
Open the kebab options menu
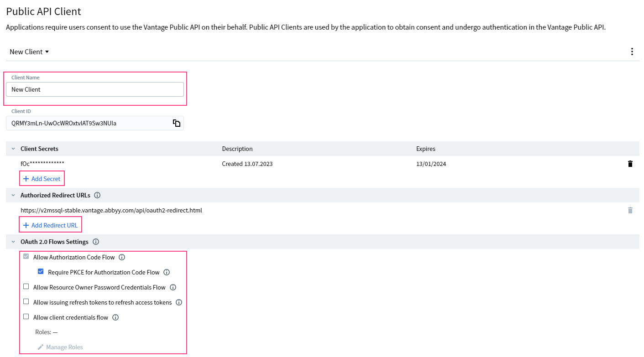pos(632,52)
